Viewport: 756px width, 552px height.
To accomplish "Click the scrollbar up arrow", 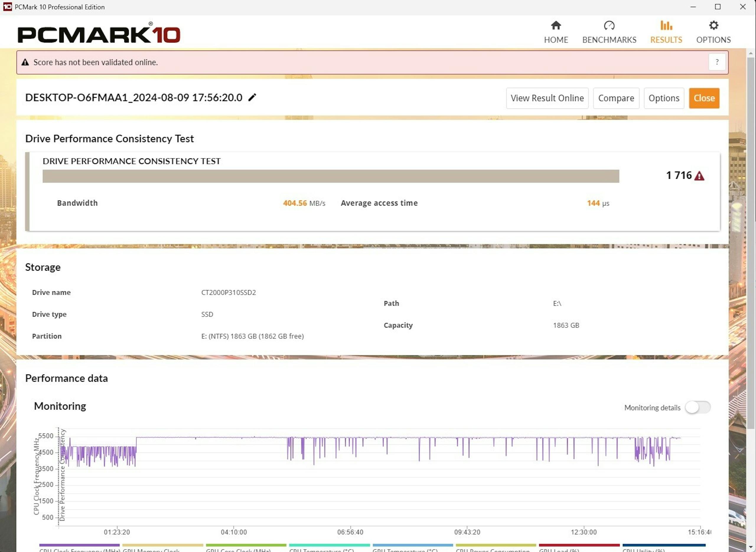I will (x=751, y=53).
